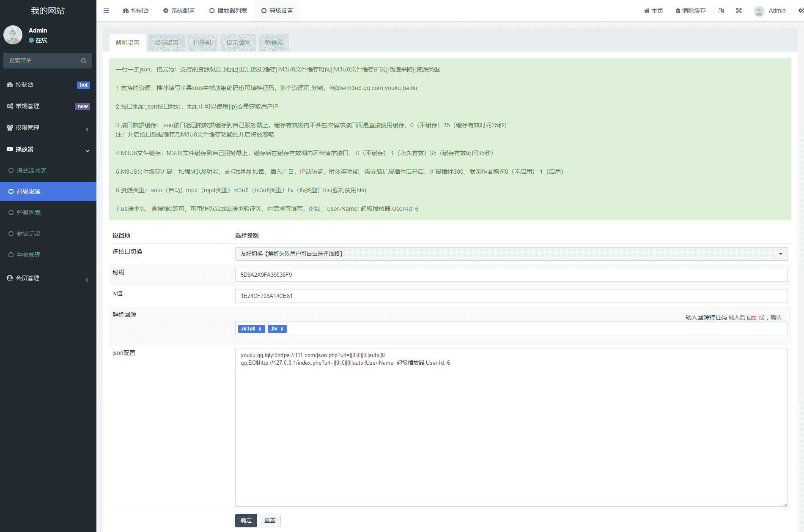This screenshot has width=804, height=532.
Task: Click the language translate icon in header
Action: (x=721, y=11)
